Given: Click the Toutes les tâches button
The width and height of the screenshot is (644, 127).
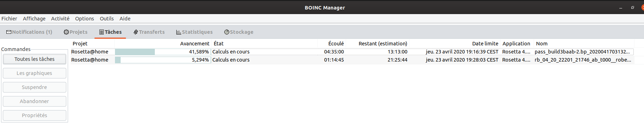Looking at the screenshot, I should coord(35,59).
